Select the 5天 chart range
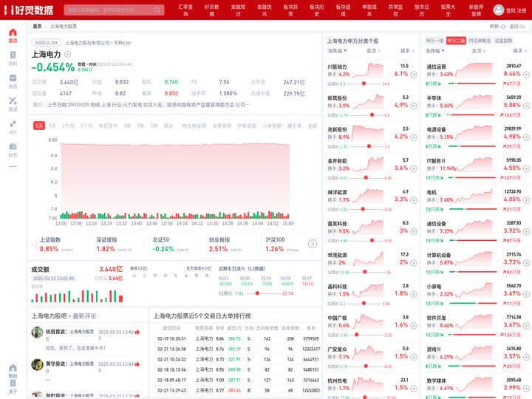The image size is (532, 399). point(52,126)
